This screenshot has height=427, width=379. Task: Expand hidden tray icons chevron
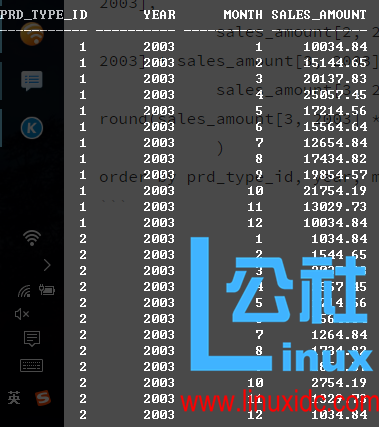pos(47,265)
